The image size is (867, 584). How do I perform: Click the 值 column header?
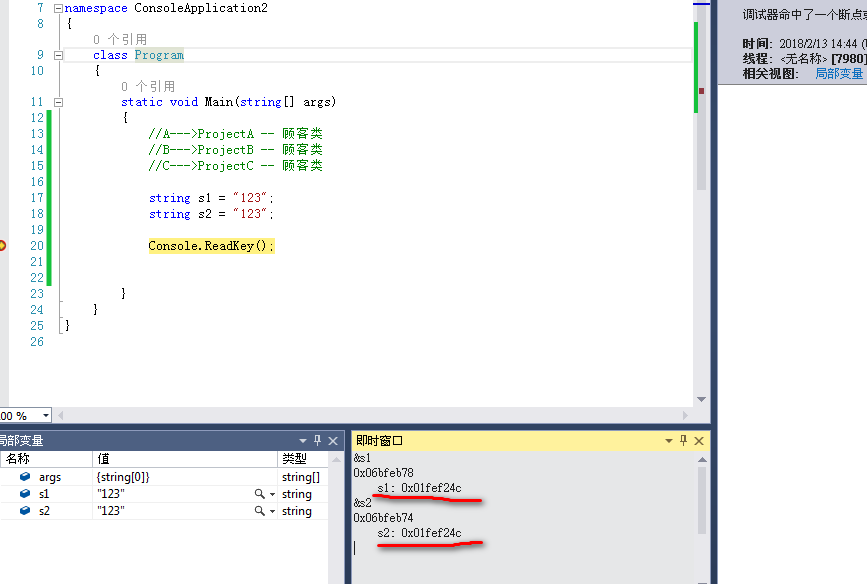point(185,459)
